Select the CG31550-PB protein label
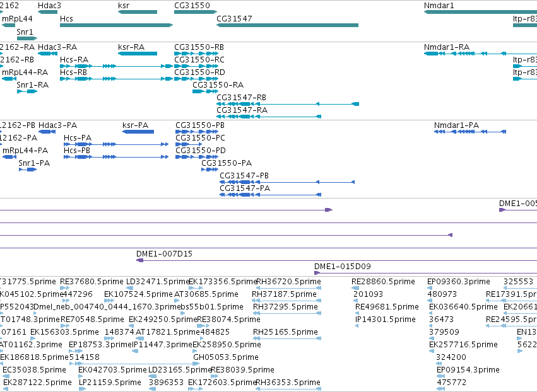Screen dimensions: 537x392 (x=200, y=125)
